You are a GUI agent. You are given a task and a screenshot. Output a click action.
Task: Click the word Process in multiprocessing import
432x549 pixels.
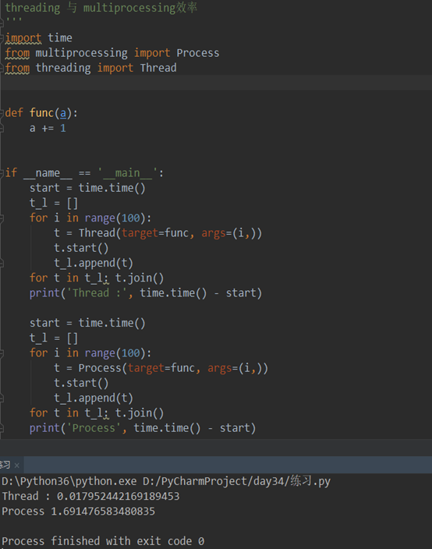pos(198,53)
